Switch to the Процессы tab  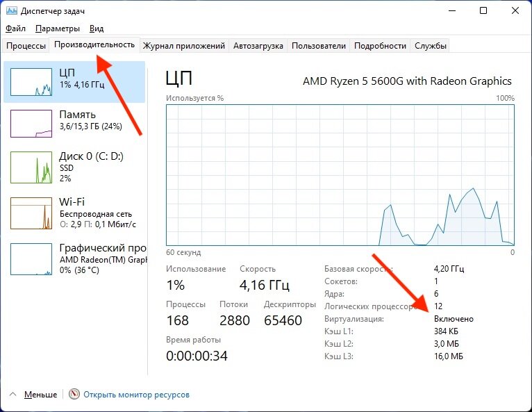click(26, 46)
